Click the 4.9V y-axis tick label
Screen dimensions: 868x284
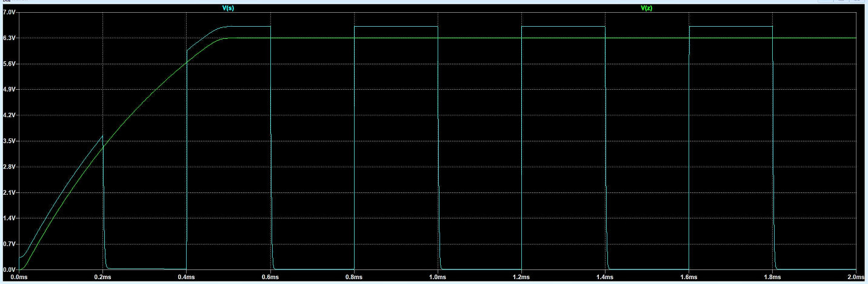10,89
